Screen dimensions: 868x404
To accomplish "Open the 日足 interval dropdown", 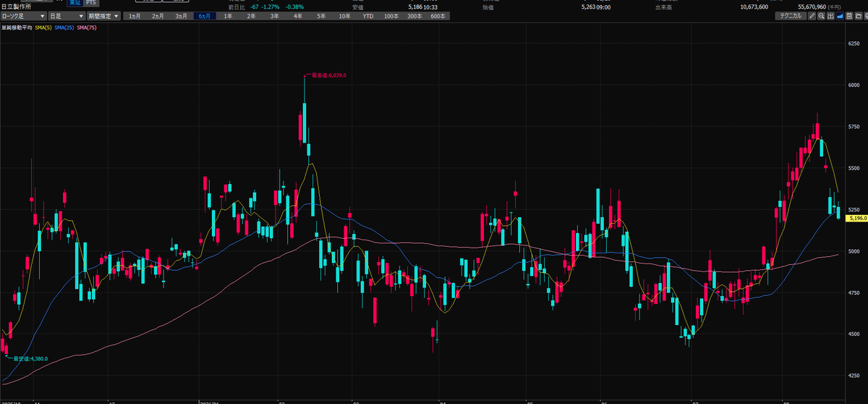I will (65, 16).
